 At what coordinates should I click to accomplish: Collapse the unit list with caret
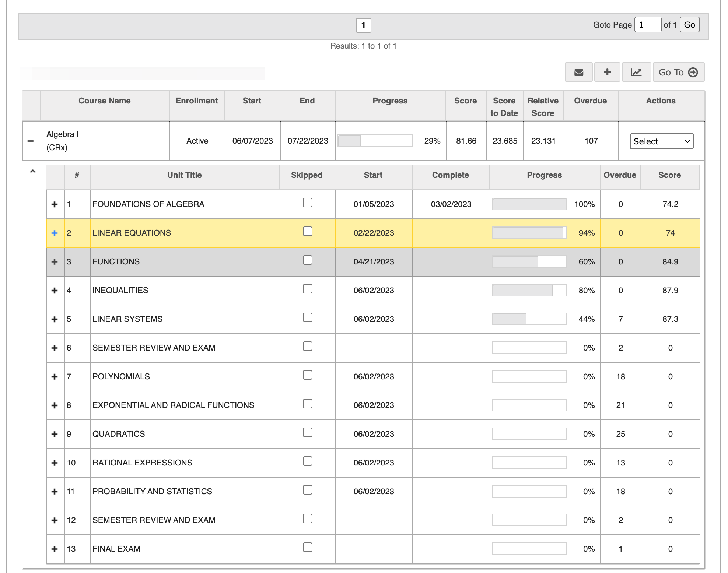[33, 171]
